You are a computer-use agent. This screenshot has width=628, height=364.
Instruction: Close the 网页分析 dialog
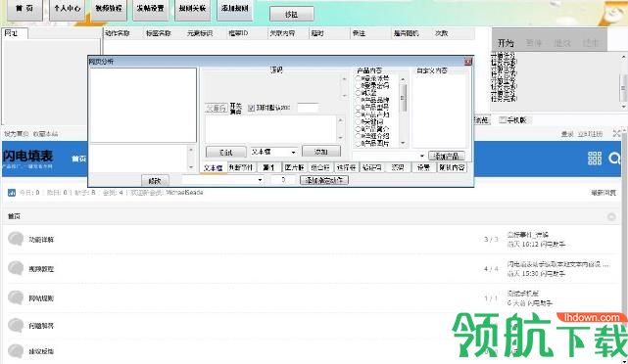point(467,62)
